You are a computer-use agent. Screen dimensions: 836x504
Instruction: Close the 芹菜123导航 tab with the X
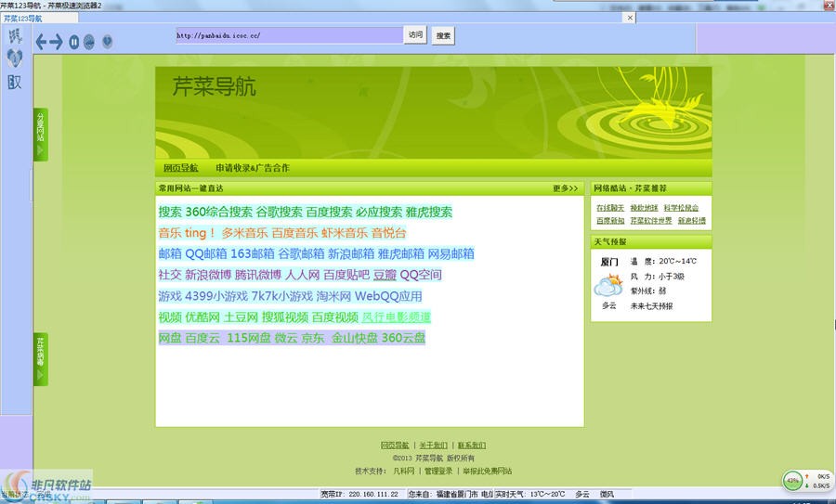pyautogui.click(x=630, y=18)
